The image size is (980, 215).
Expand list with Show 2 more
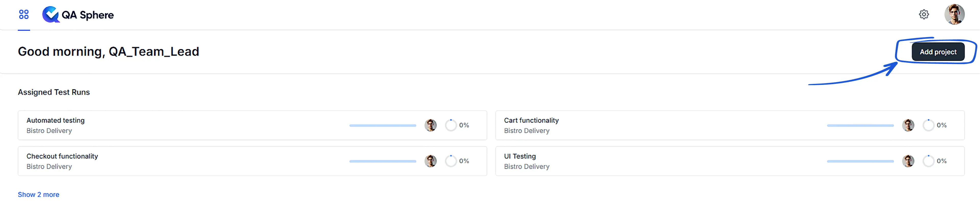click(39, 194)
